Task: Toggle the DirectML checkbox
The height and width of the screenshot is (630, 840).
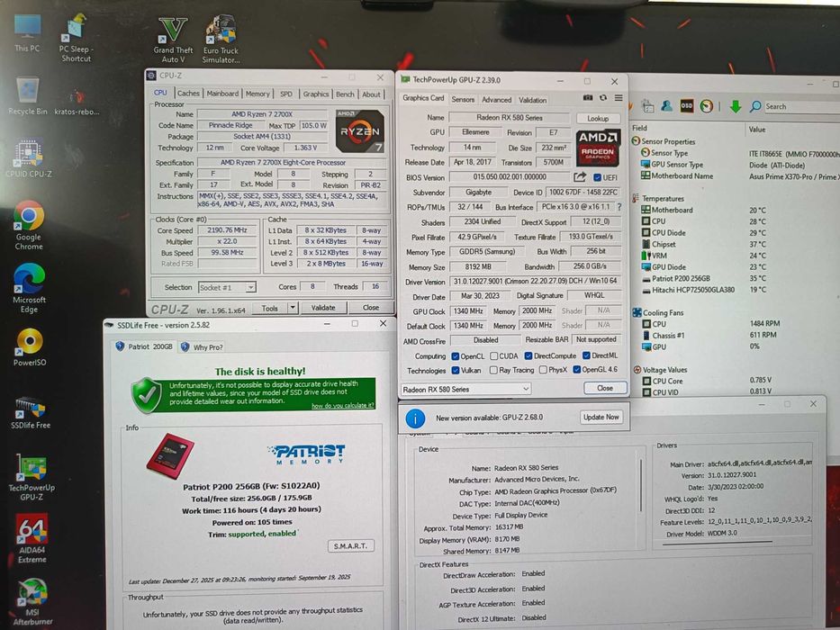Action: click(x=586, y=355)
